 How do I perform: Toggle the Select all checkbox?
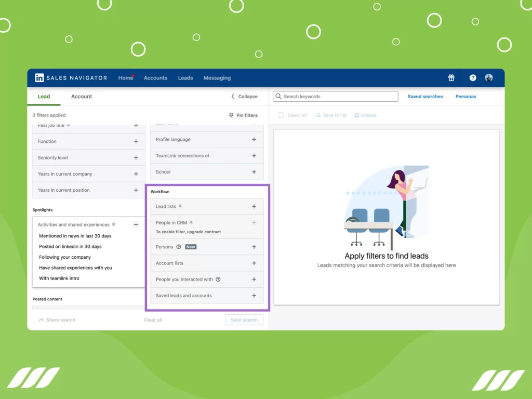click(281, 115)
